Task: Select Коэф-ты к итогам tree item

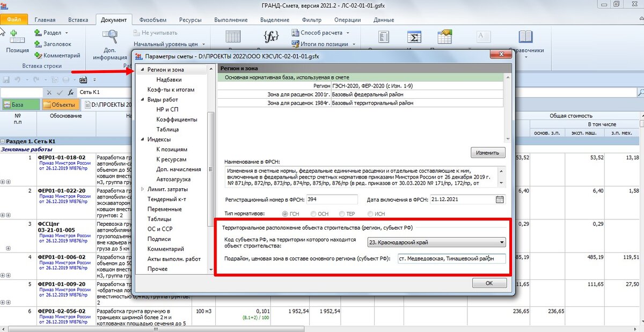Action: point(171,90)
